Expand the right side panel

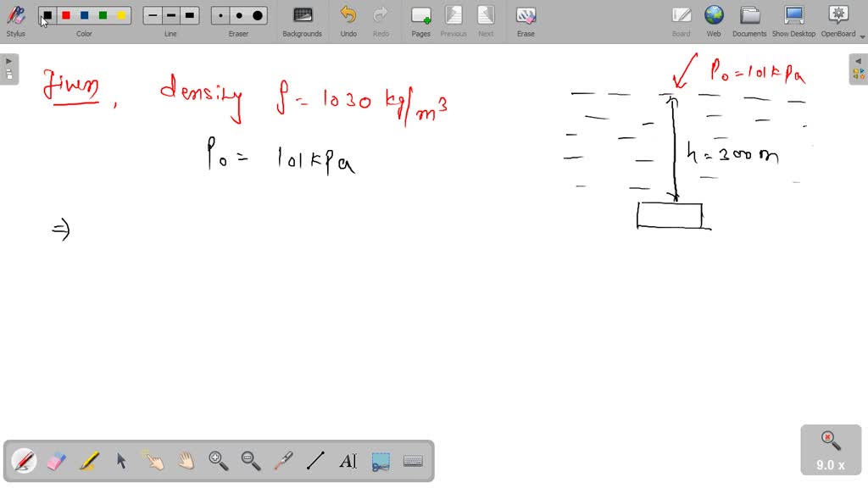pos(859,60)
